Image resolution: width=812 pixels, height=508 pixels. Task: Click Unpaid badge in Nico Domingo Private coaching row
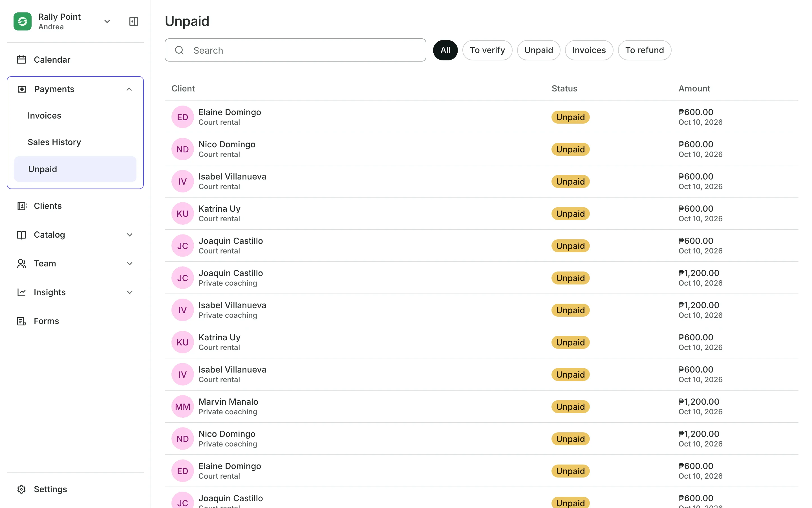pos(570,439)
